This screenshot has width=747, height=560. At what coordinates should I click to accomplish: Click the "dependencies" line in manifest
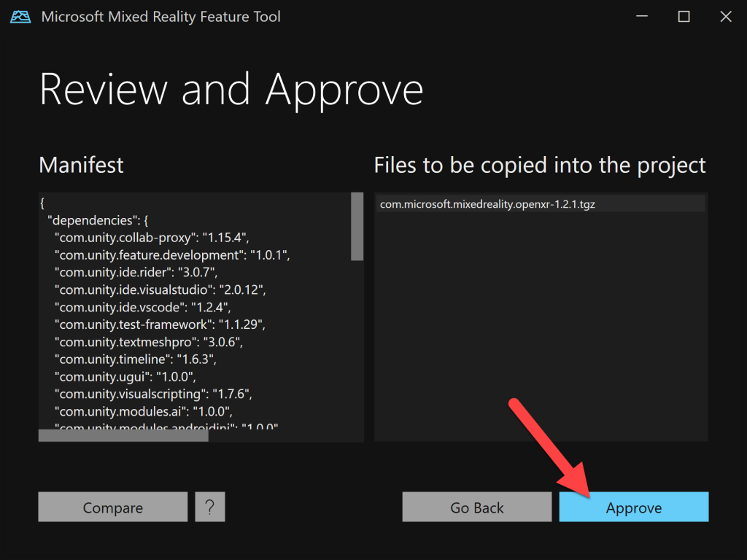pos(98,220)
